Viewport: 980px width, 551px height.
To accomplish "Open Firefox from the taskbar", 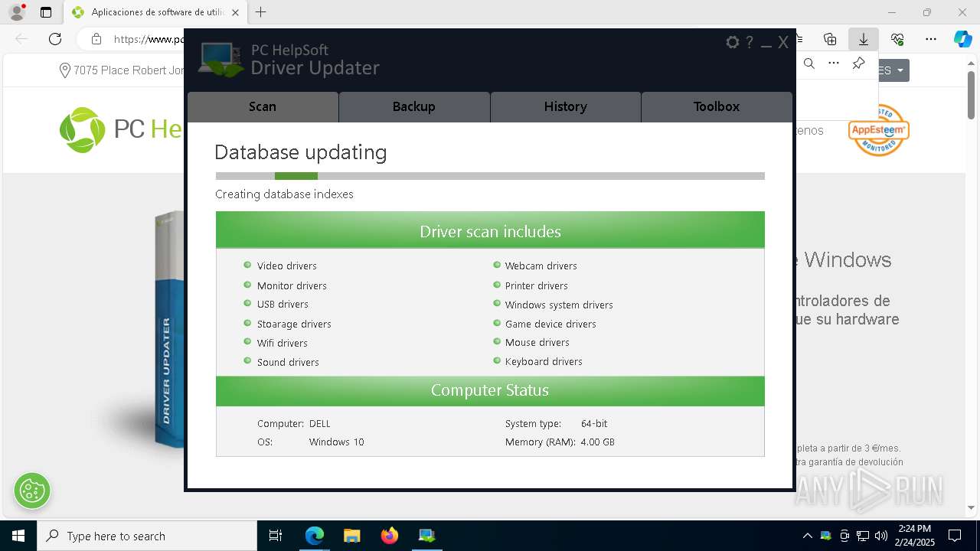I will click(x=390, y=536).
